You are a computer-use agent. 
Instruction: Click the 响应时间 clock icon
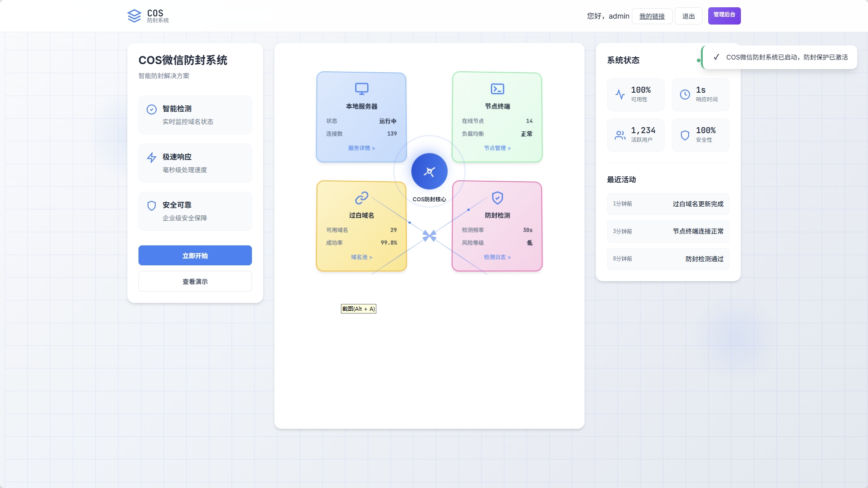(685, 95)
